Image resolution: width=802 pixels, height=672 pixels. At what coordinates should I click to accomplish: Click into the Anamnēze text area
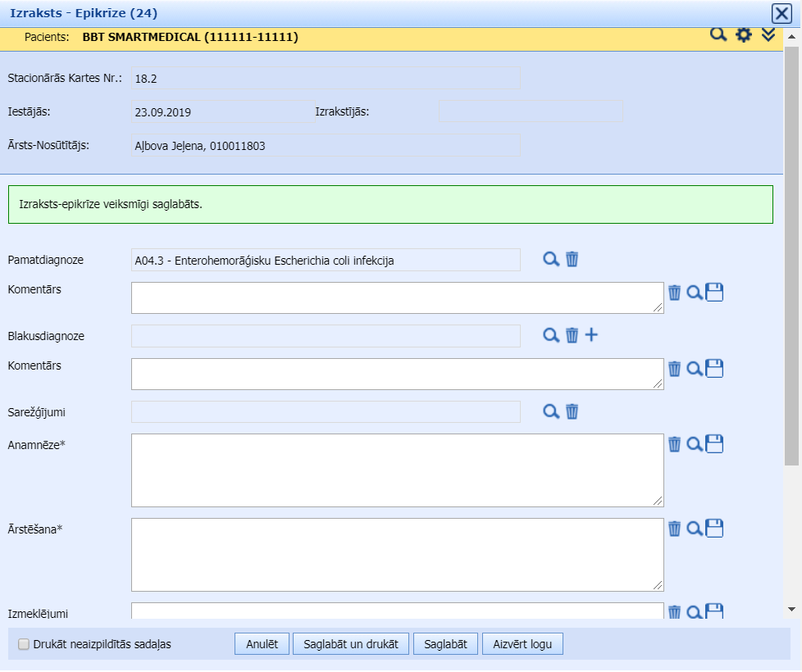397,470
